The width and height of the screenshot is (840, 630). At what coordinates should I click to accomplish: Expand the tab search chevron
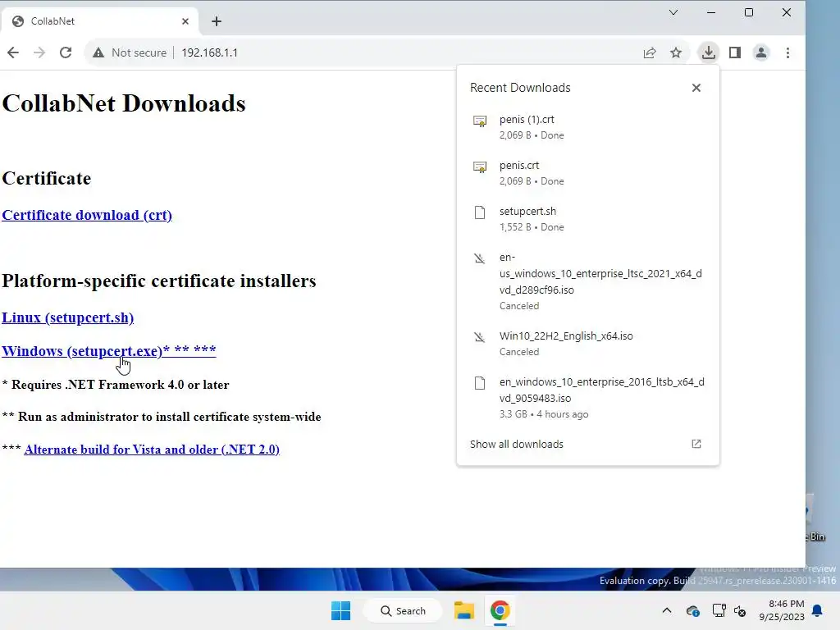[x=673, y=12]
